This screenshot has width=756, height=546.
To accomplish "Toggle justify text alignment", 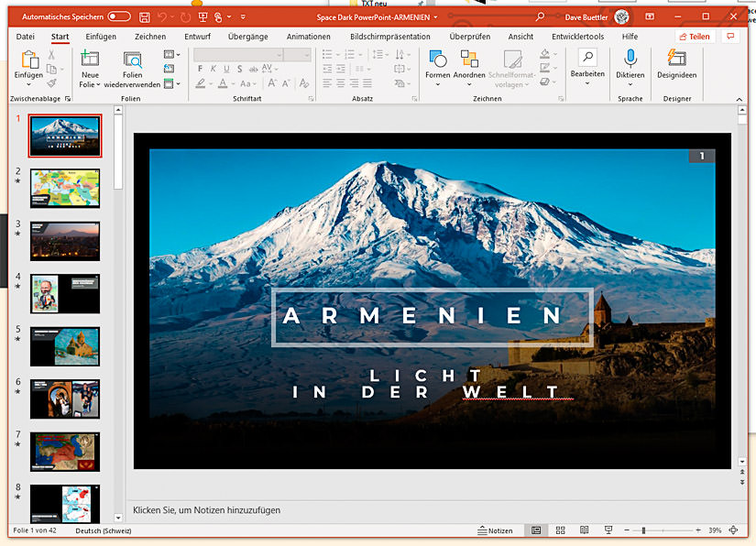I will 367,83.
